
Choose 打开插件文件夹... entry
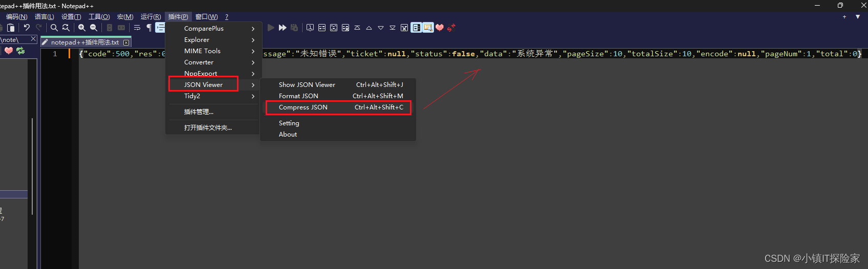(214, 128)
